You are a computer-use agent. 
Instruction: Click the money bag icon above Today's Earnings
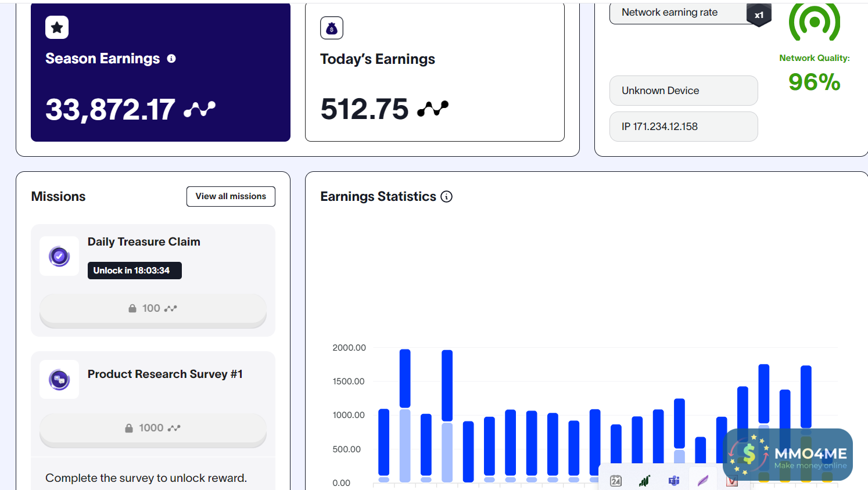point(332,28)
